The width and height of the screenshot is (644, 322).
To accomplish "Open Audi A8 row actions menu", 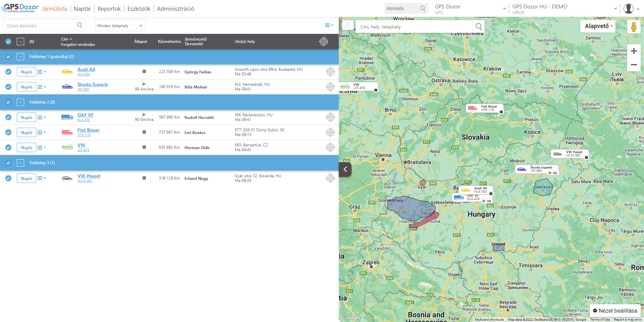I will coord(42,72).
